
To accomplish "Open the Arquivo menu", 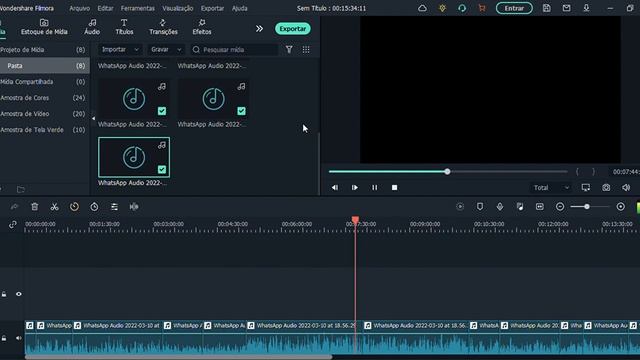I will point(79,8).
